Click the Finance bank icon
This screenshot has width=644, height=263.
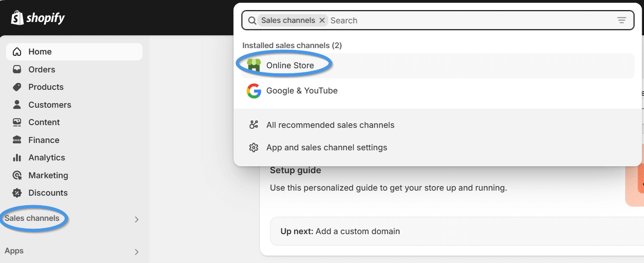[17, 140]
